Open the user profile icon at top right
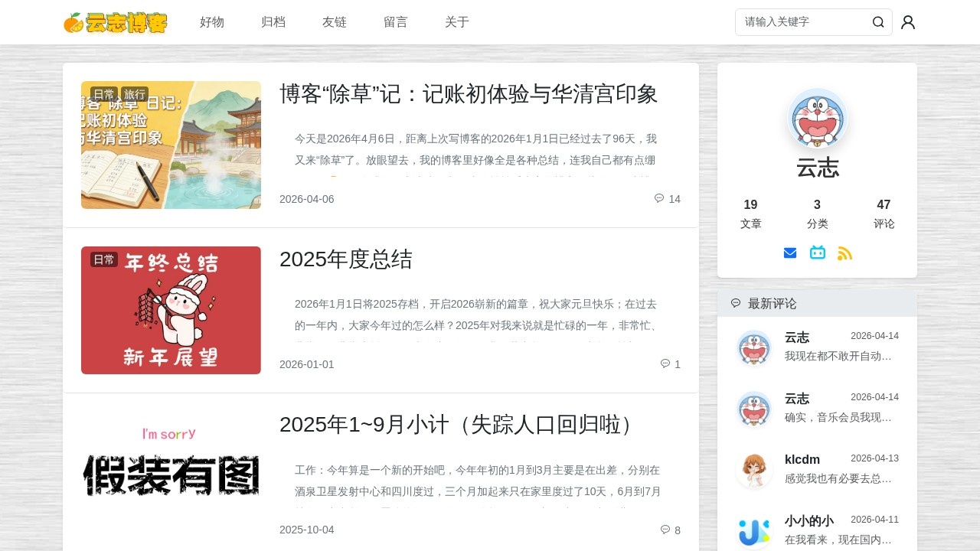This screenshot has width=980, height=551. 908,22
